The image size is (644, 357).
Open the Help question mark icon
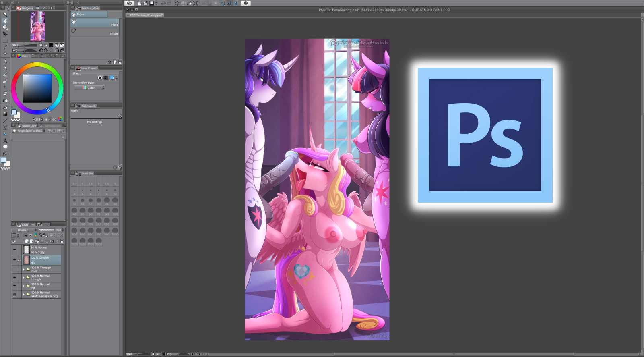point(246,3)
